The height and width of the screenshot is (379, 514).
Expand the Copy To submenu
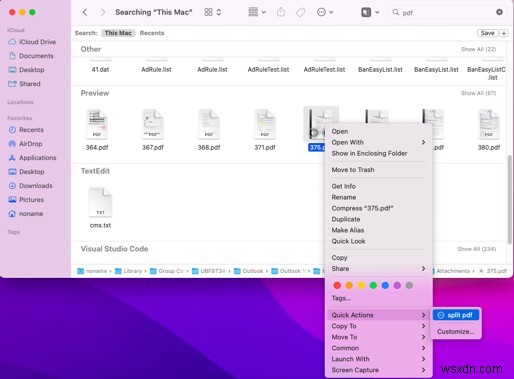[x=378, y=326]
